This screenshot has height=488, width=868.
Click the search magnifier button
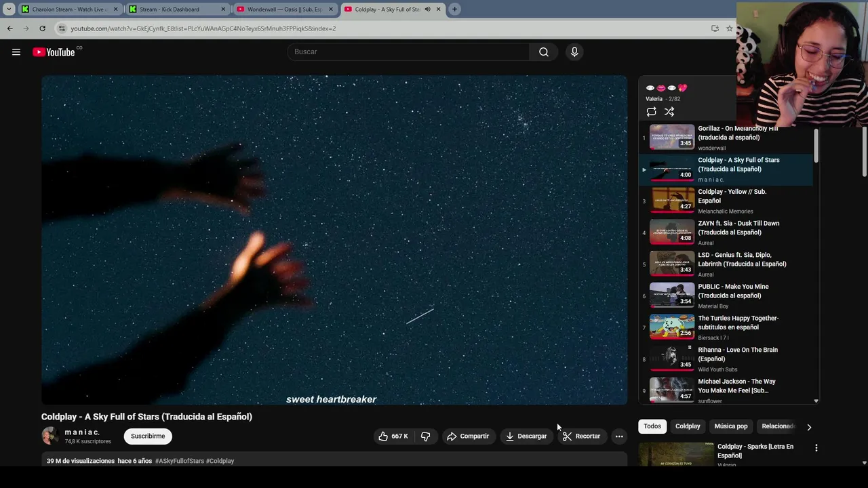click(x=543, y=52)
